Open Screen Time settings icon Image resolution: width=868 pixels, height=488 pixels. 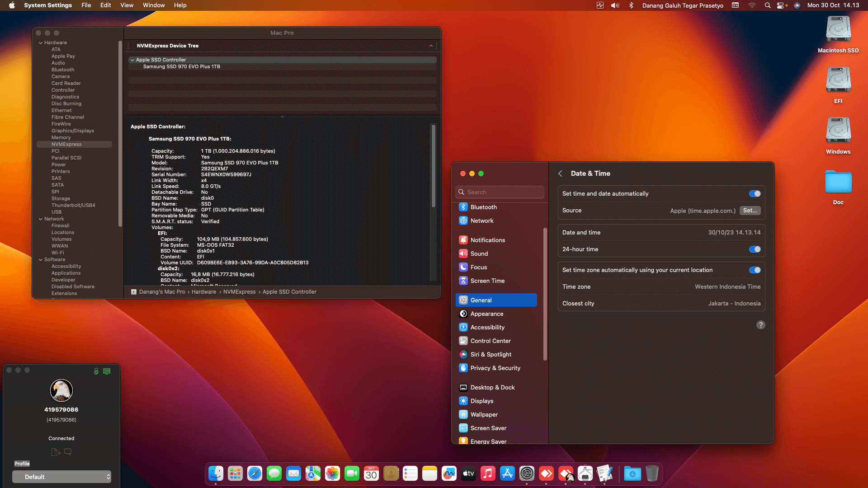[x=463, y=281]
